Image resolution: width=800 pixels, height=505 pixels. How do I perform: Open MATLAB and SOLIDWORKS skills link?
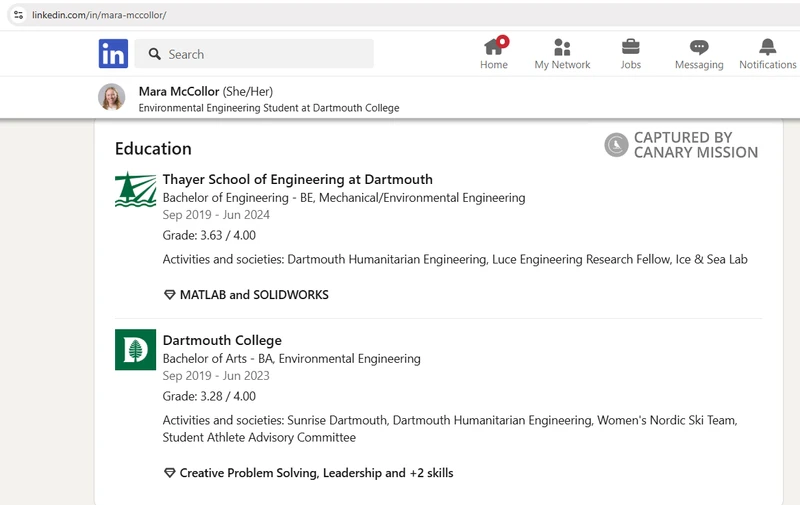click(x=254, y=295)
